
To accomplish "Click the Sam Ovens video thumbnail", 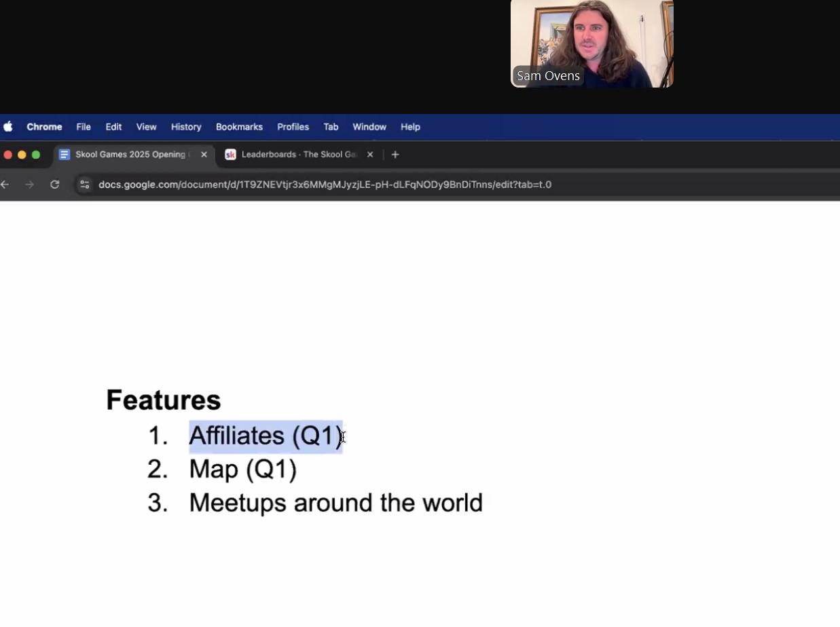I will [592, 43].
